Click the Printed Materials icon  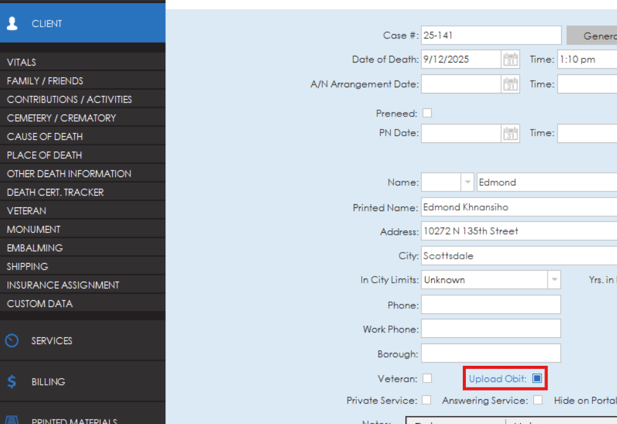tap(12, 420)
